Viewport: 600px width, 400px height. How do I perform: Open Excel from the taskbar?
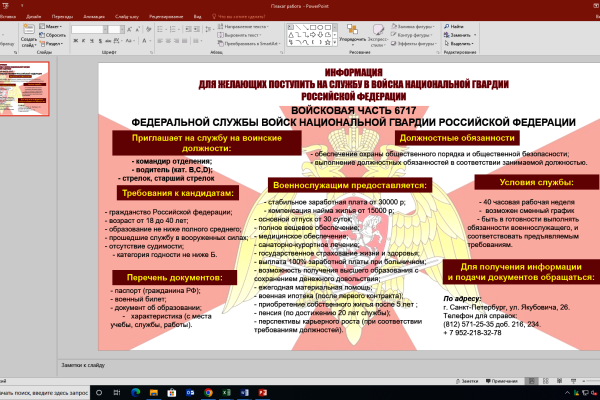[x=226, y=392]
